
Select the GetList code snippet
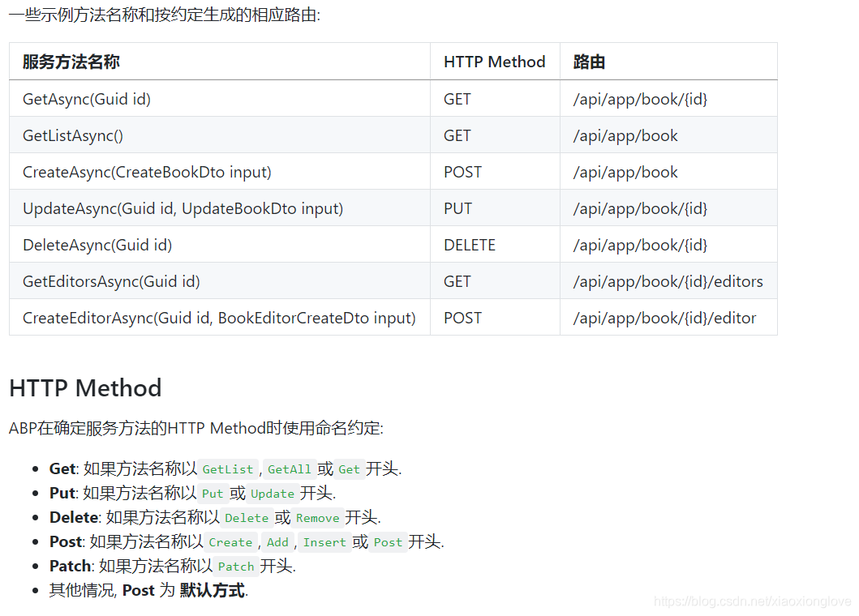228,468
